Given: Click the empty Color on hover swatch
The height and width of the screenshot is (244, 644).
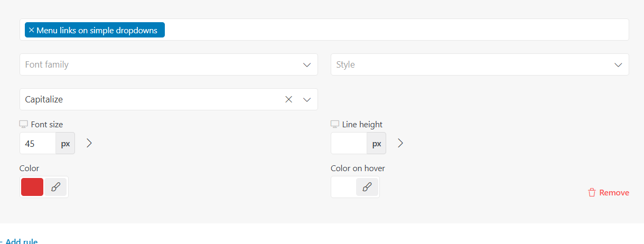Looking at the screenshot, I should [x=343, y=187].
